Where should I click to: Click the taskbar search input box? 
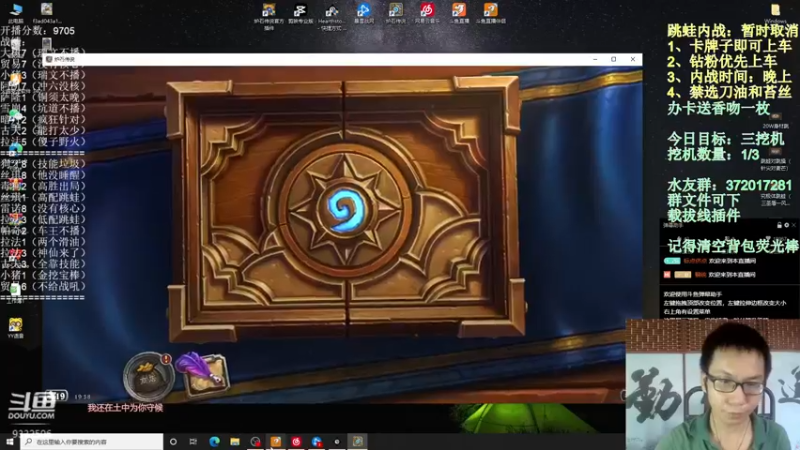[92, 441]
